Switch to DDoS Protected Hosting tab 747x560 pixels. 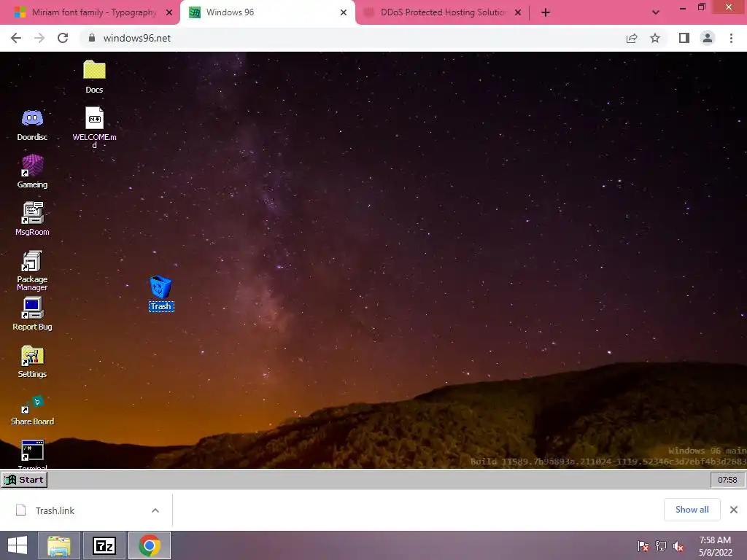pyautogui.click(x=443, y=12)
